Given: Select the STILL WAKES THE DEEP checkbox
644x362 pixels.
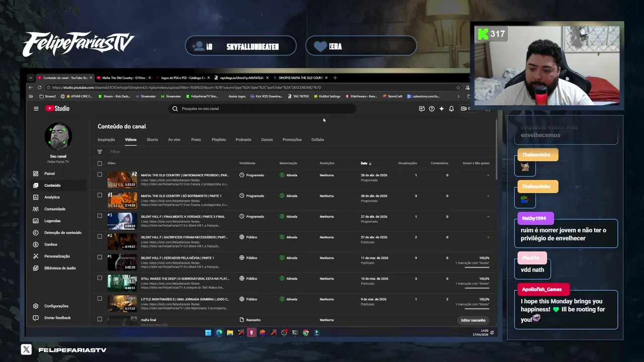Looking at the screenshot, I should [x=100, y=278].
